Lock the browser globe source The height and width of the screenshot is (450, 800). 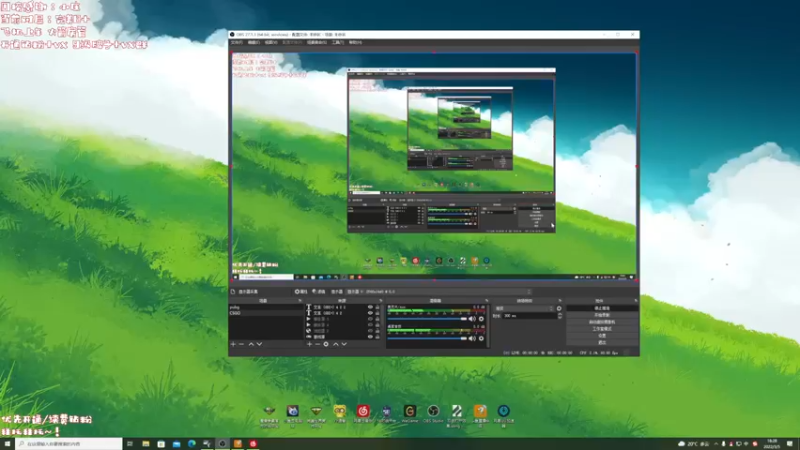[x=377, y=331]
